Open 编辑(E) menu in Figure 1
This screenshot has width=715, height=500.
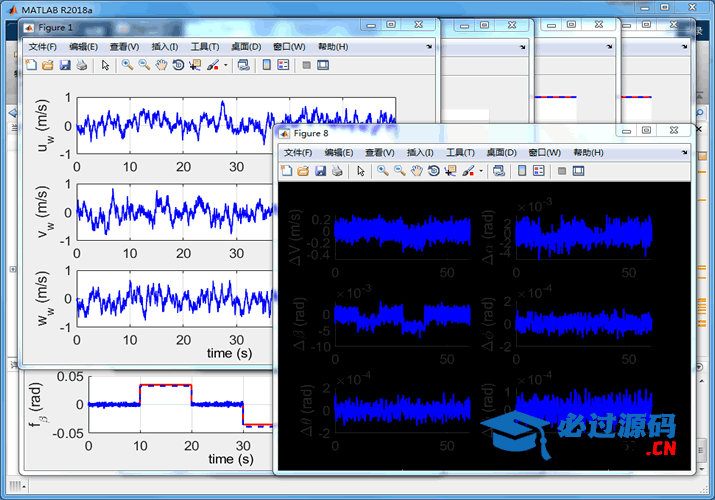pyautogui.click(x=83, y=47)
